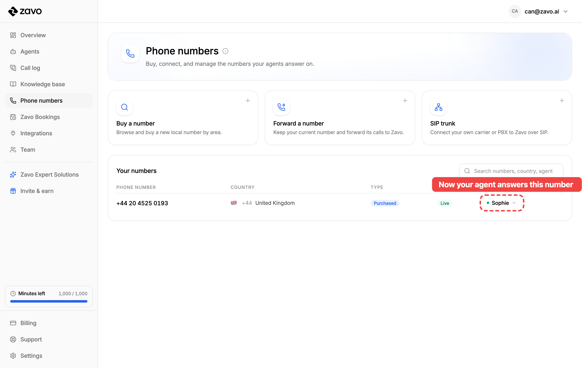Open the Call log section

tap(49, 68)
